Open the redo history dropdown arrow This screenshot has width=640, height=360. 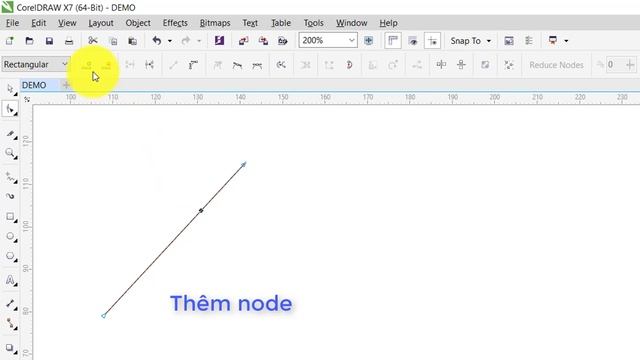(x=199, y=41)
